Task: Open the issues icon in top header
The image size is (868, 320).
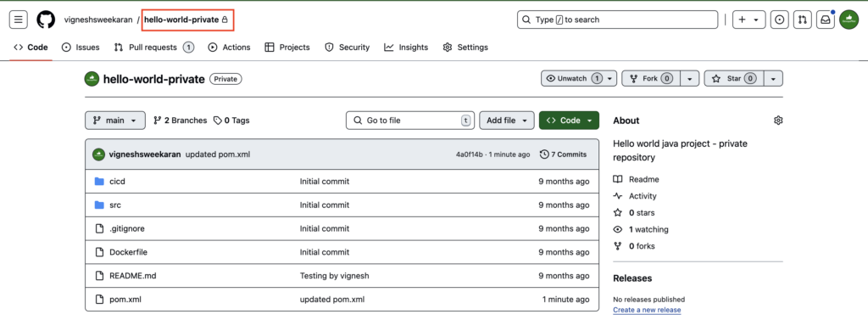Action: [780, 20]
